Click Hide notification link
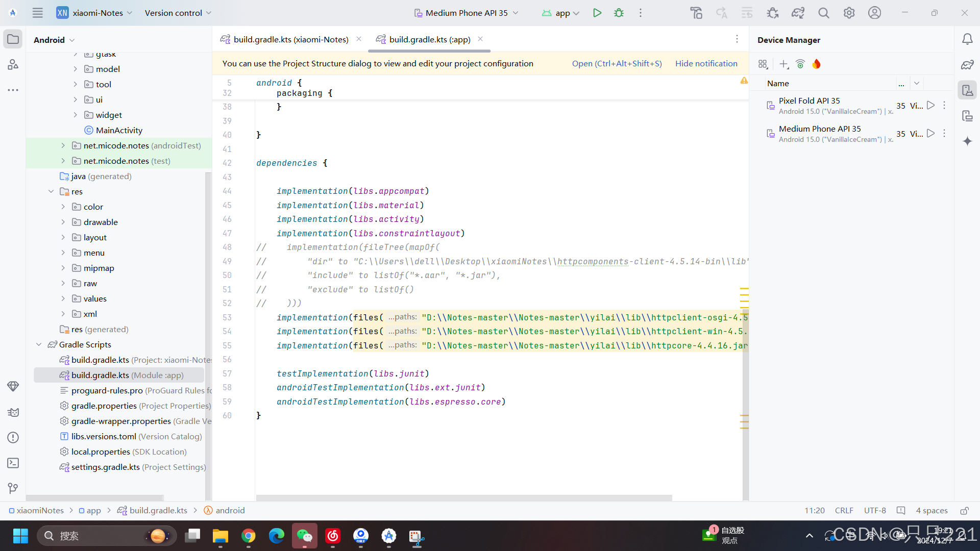This screenshot has width=980, height=551. [706, 63]
